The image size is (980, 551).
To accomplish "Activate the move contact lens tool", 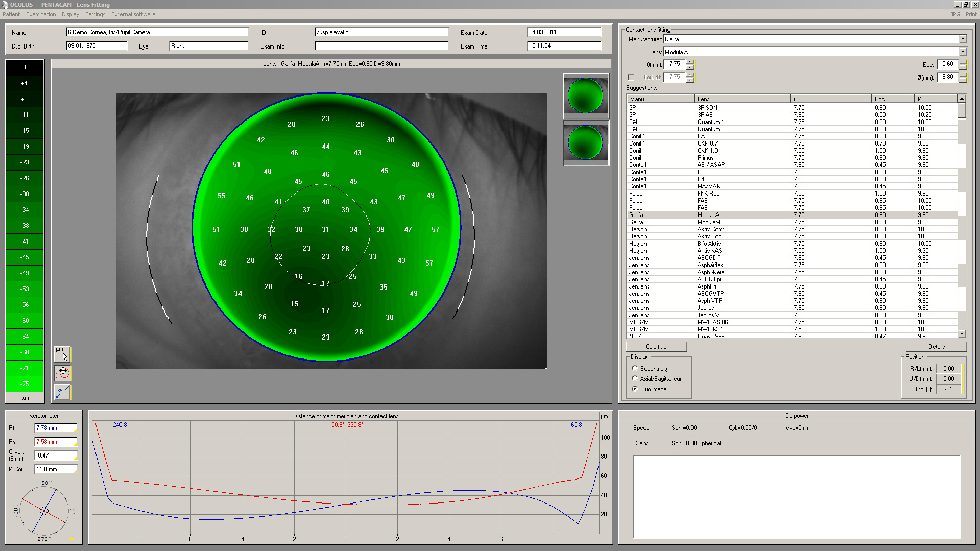I will point(62,373).
